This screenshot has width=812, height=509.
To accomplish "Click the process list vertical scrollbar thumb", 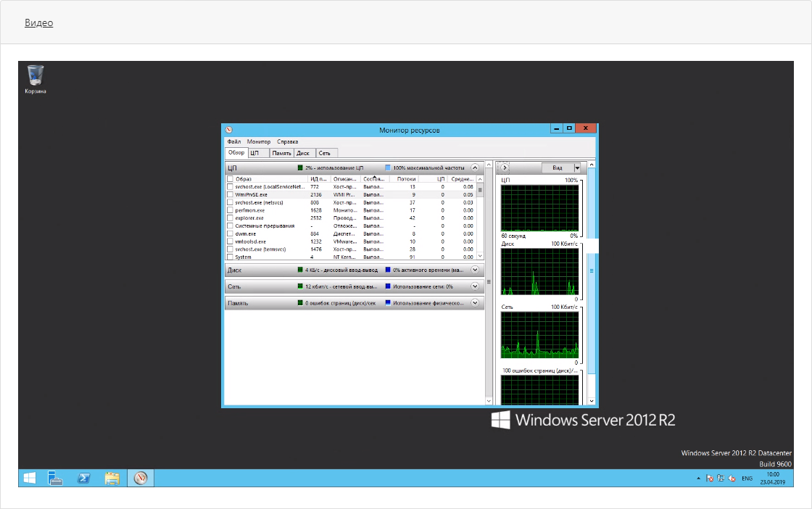I will [x=479, y=190].
